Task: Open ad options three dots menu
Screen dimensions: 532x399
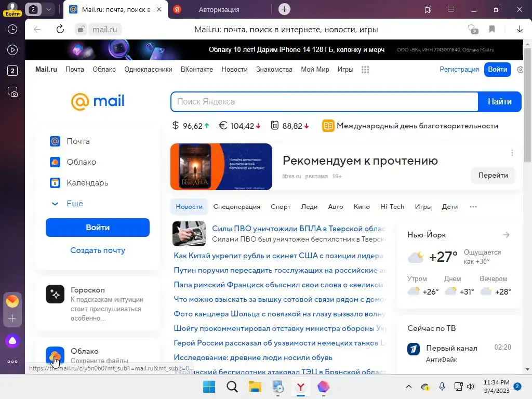Action: click(512, 153)
